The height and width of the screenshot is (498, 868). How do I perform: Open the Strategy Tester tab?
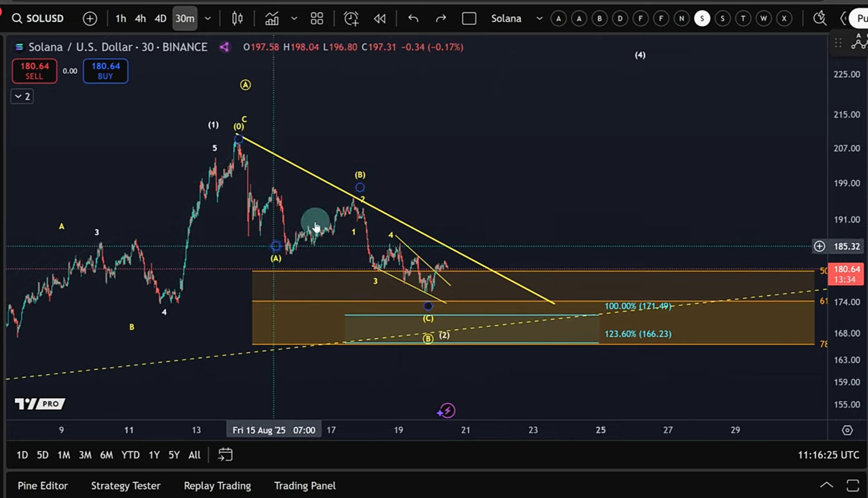(x=126, y=486)
